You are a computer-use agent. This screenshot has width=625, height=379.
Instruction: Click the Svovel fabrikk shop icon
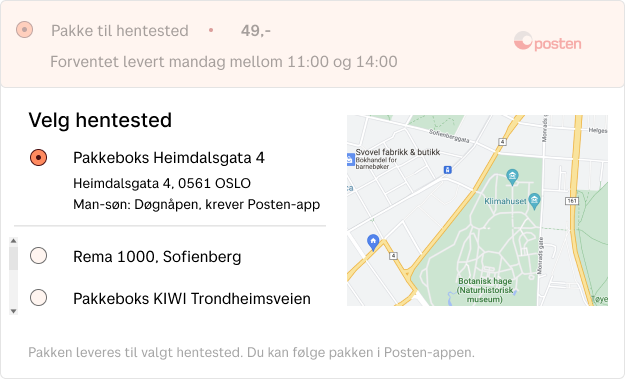(x=350, y=160)
